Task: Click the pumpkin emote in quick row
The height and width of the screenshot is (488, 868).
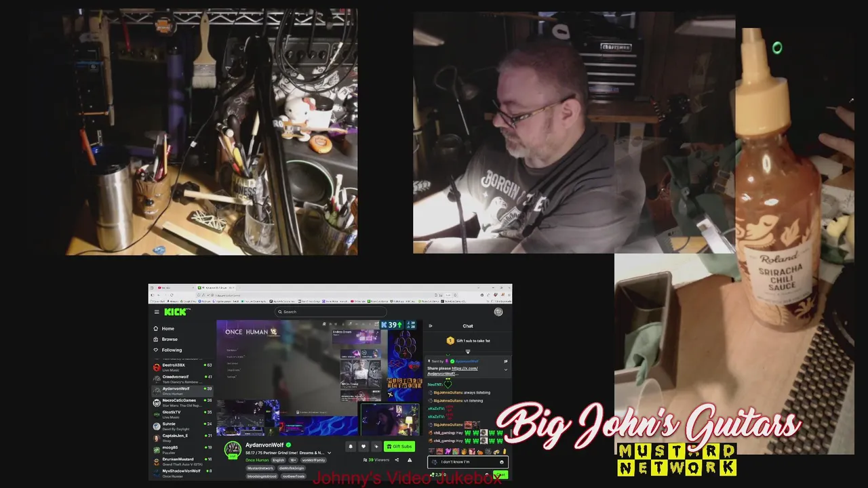Action: click(480, 453)
